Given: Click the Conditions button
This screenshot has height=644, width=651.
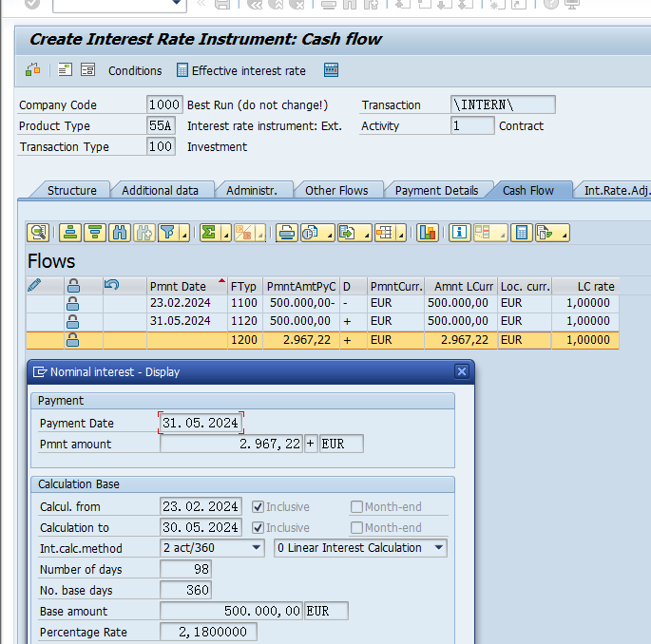Looking at the screenshot, I should (x=135, y=70).
